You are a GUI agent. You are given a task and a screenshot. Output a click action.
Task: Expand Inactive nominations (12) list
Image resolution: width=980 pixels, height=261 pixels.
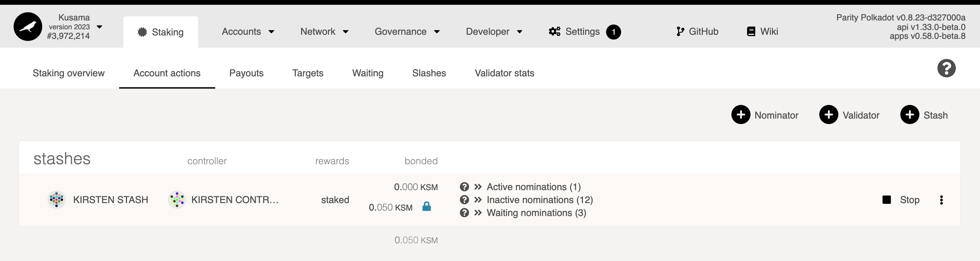539,200
